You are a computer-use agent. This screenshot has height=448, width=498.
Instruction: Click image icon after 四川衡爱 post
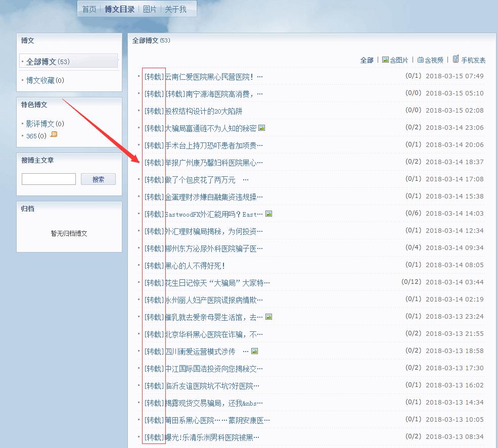pyautogui.click(x=254, y=351)
